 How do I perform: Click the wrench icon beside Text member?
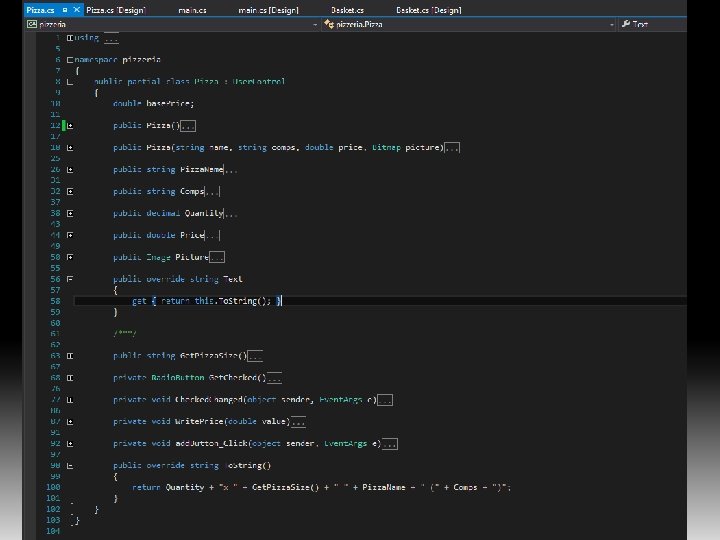pyautogui.click(x=625, y=24)
